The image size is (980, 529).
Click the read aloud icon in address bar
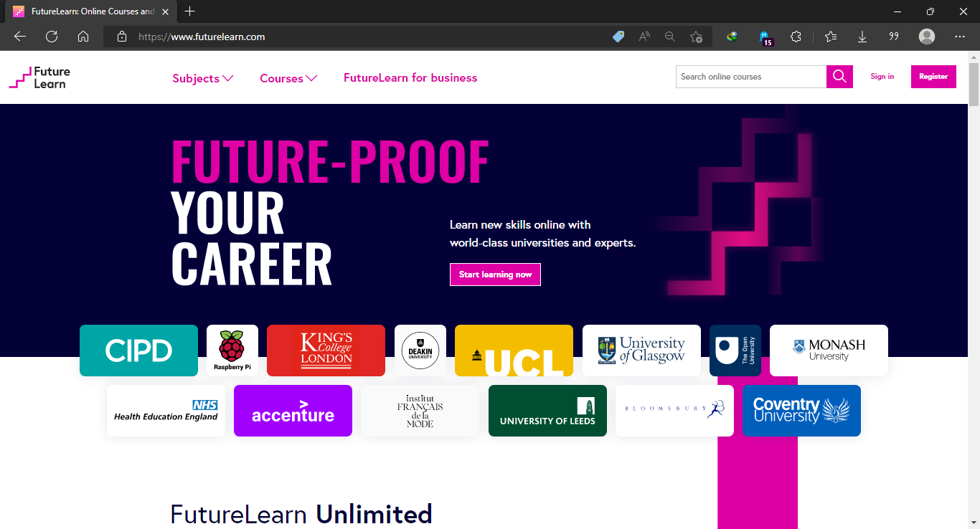click(644, 37)
